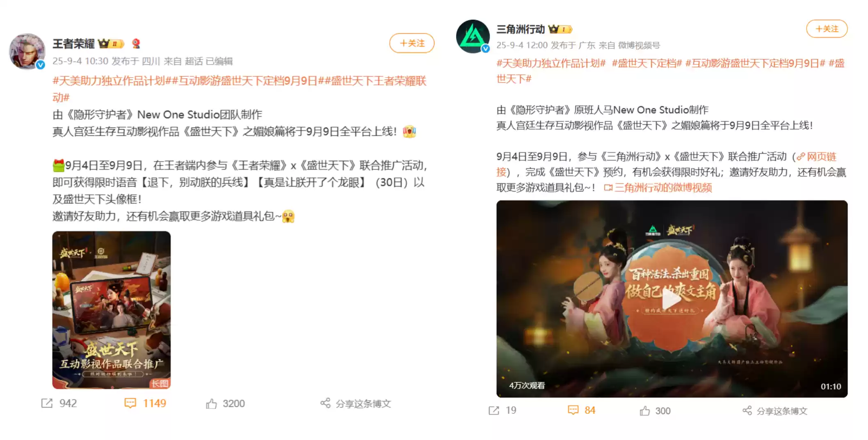This screenshot has width=868, height=440.
Task: Play the 盛世天下 promotional video
Action: (672, 299)
